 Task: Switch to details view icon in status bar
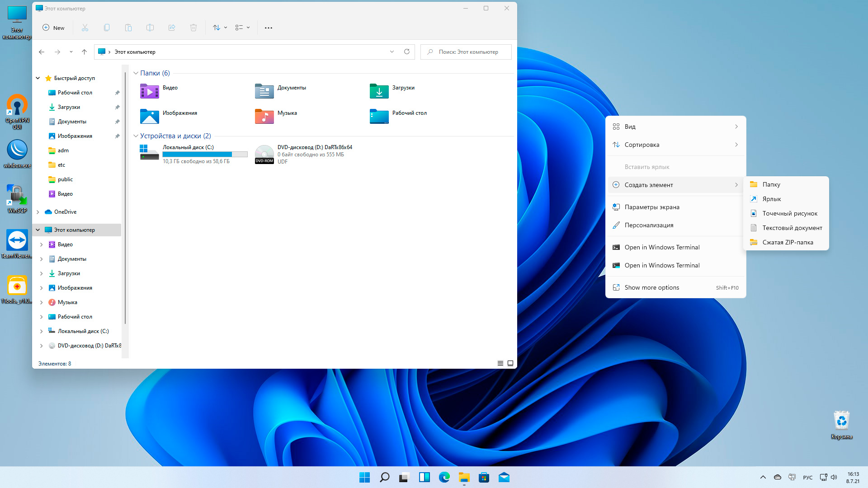[x=500, y=363]
